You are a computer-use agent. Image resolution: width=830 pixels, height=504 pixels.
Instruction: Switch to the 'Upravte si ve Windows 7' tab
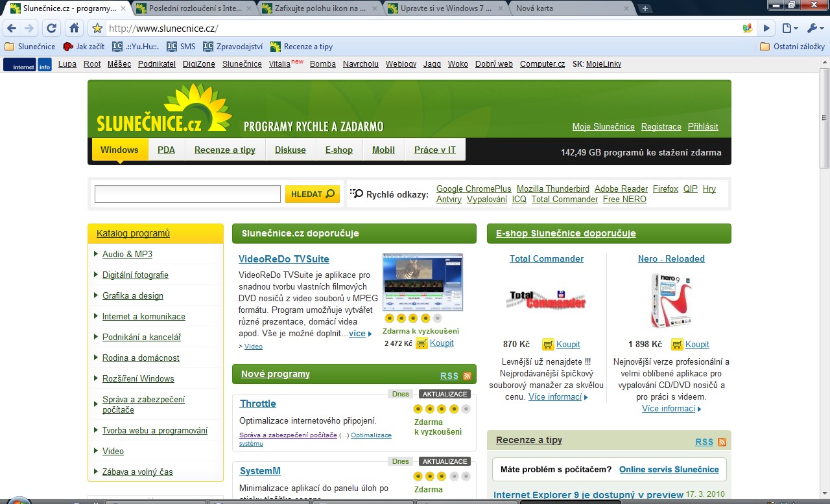pos(445,9)
